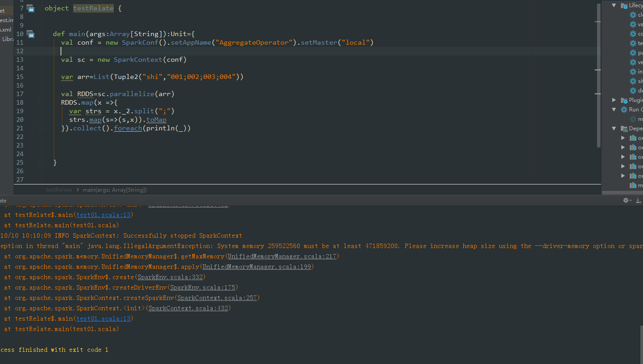Screen dimensions: 643x364
Task: Select the '.xml' file in the project tree
Action: tap(6, 29)
